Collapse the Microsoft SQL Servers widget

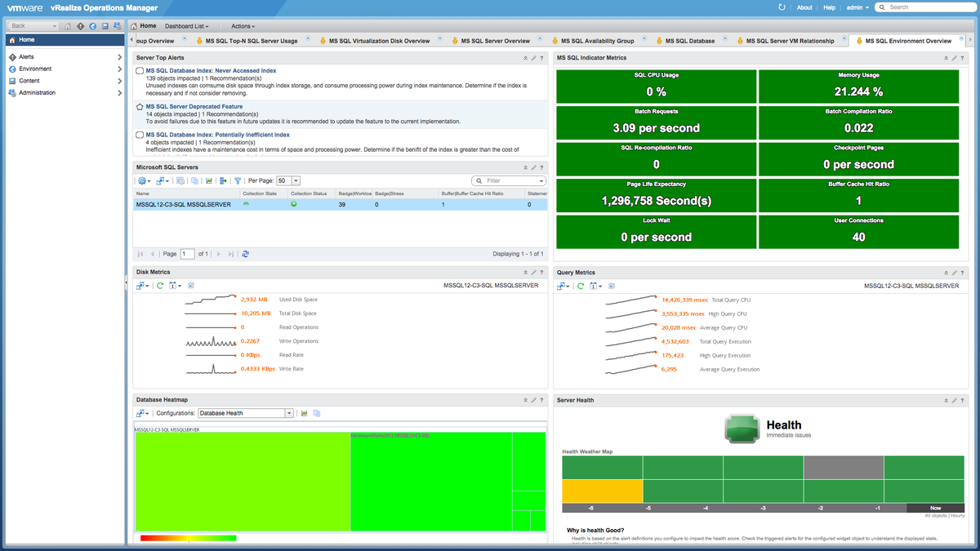click(x=525, y=167)
